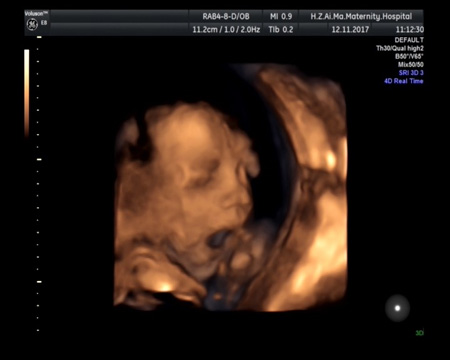Screen dimensions: 450x360
Task: Click the Mix50/50 setting
Action: click(411, 65)
